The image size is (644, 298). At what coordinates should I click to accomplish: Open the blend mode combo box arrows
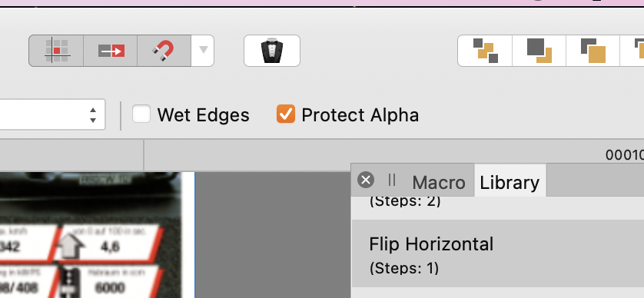click(x=93, y=114)
